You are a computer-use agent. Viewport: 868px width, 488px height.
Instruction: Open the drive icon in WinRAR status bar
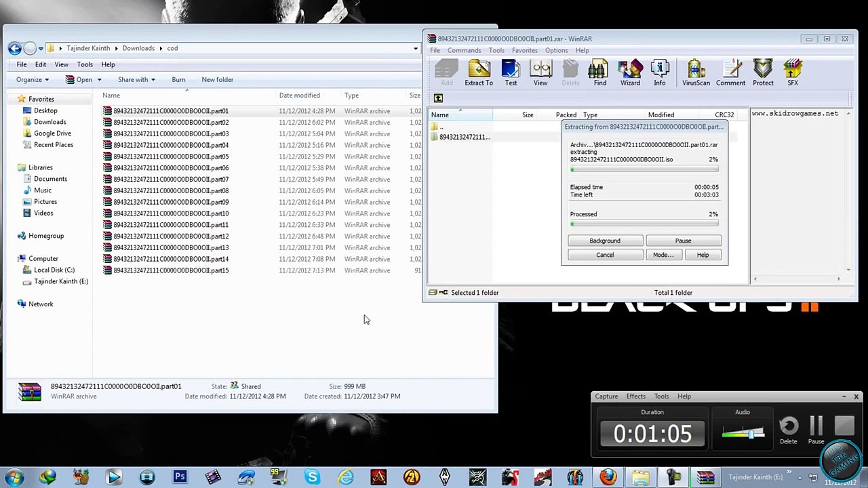[x=433, y=293]
